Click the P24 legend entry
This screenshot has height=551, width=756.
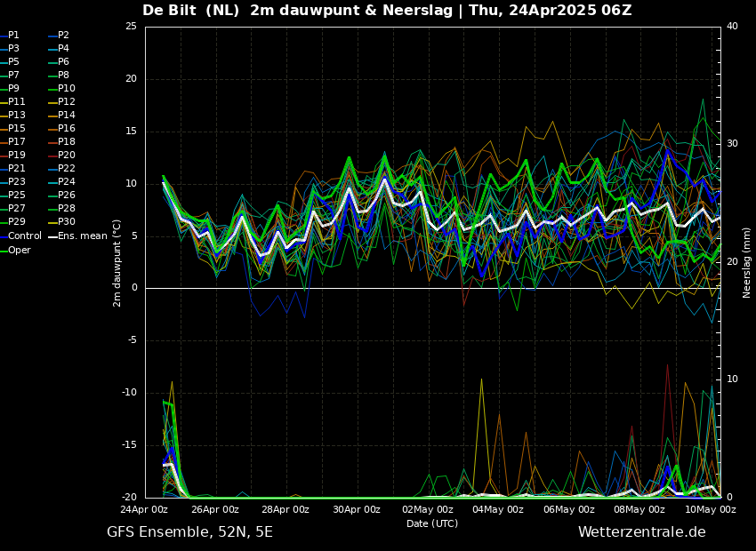coord(66,182)
